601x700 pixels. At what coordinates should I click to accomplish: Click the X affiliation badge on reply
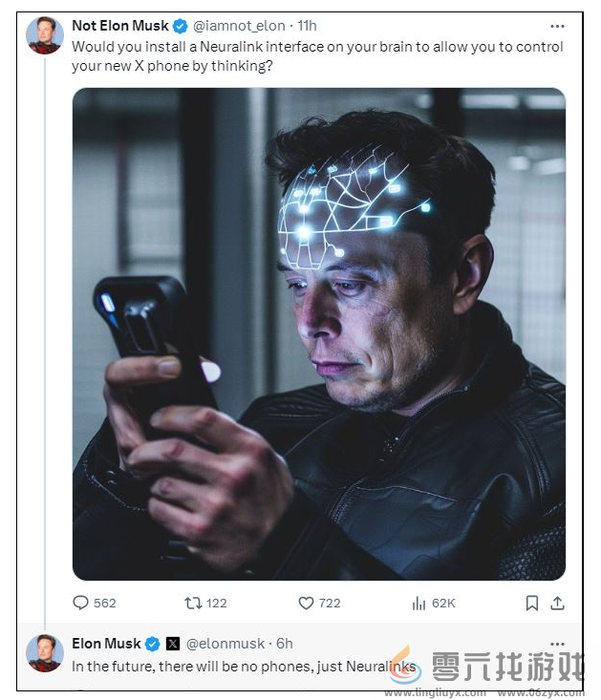pos(173,644)
